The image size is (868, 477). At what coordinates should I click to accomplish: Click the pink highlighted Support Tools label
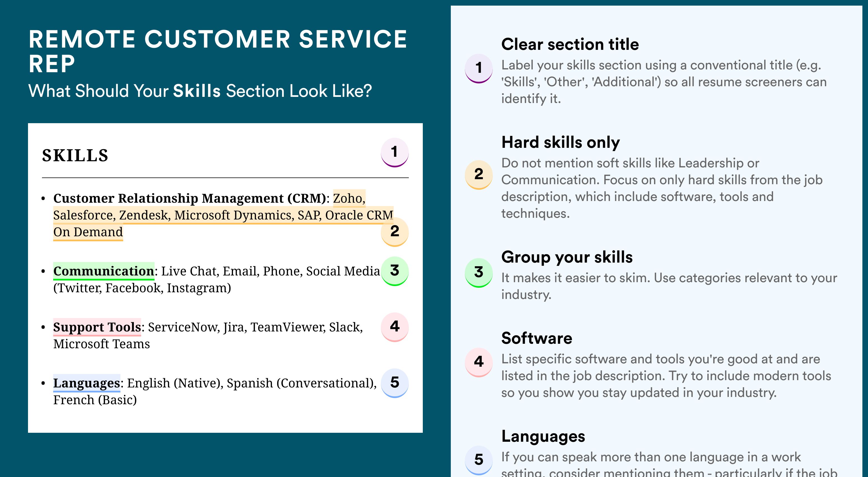coord(97,327)
